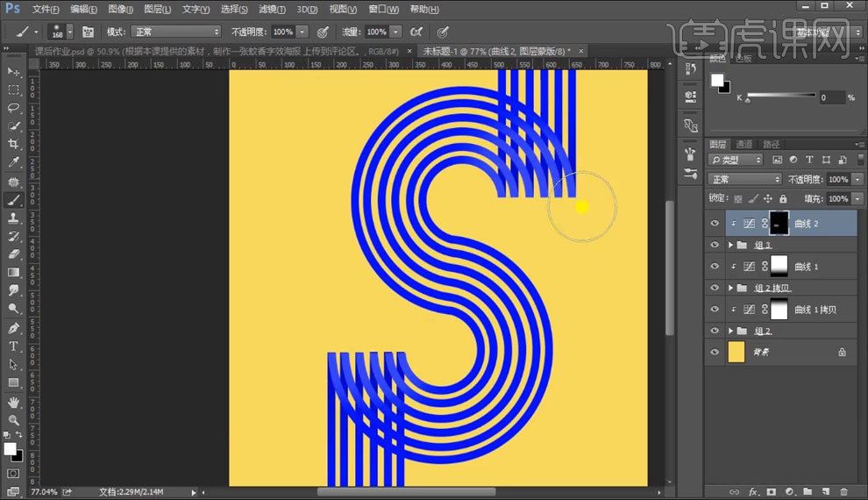Screen dimensions: 868x500
Task: Add a layer mask button
Action: coord(772,491)
